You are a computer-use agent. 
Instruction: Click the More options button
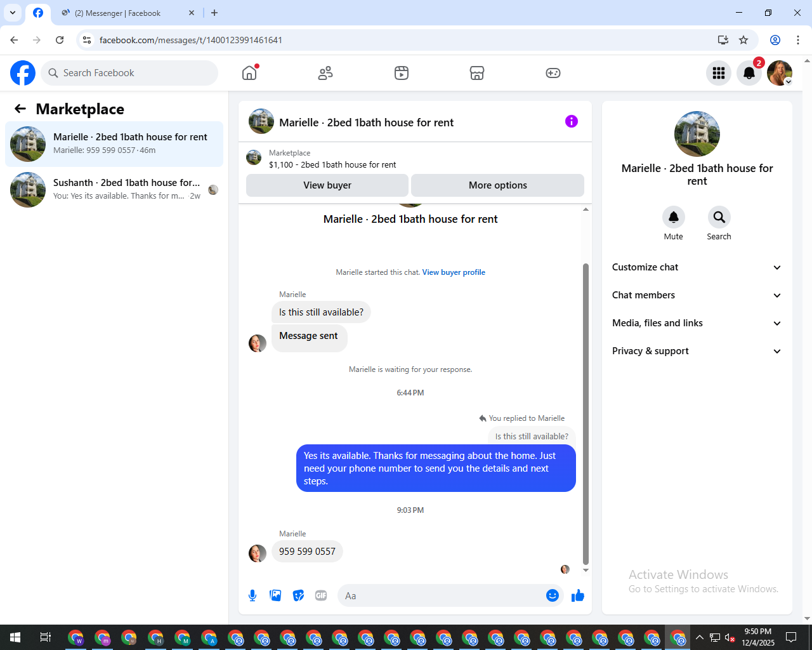pos(497,185)
